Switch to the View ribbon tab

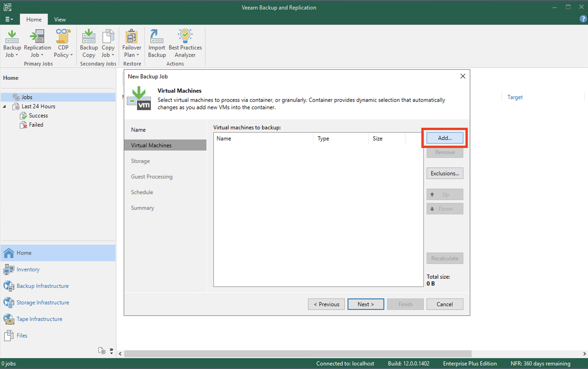click(x=60, y=20)
